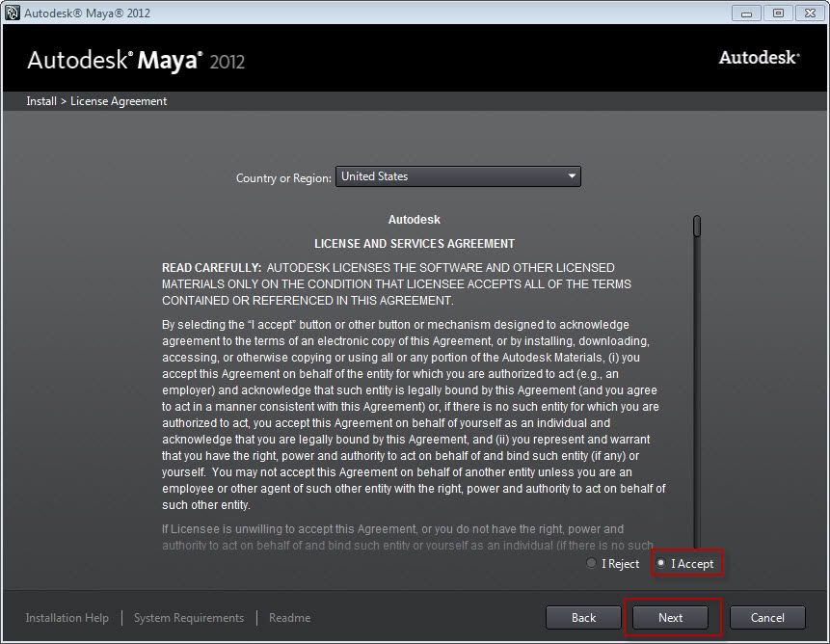Image resolution: width=830 pixels, height=644 pixels.
Task: Click the Install breadcrumb
Action: pyautogui.click(x=41, y=101)
